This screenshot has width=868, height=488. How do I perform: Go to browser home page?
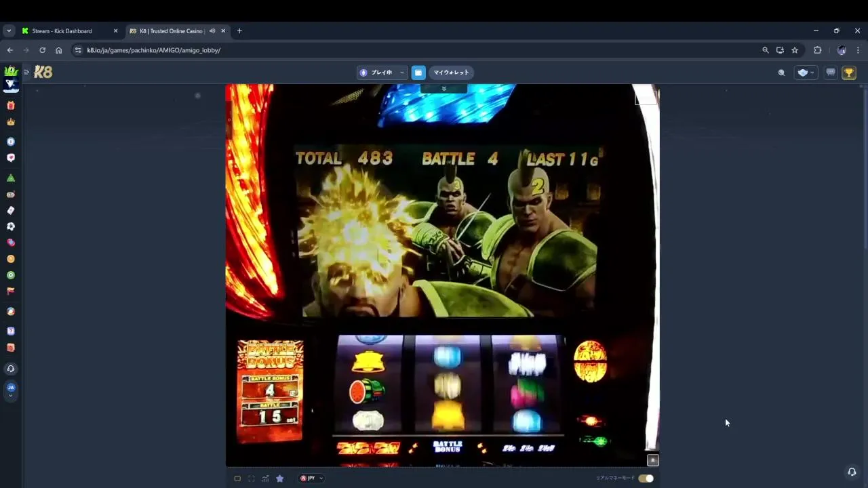(59, 50)
